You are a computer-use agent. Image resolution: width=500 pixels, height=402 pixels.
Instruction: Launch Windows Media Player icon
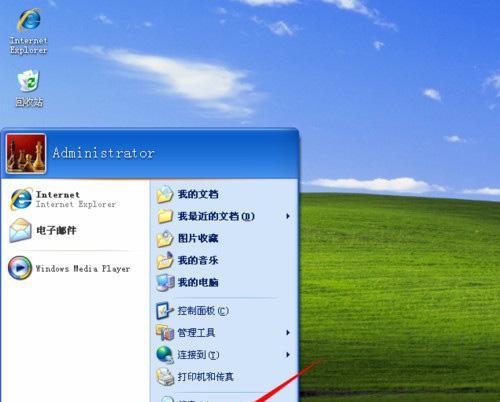20,268
